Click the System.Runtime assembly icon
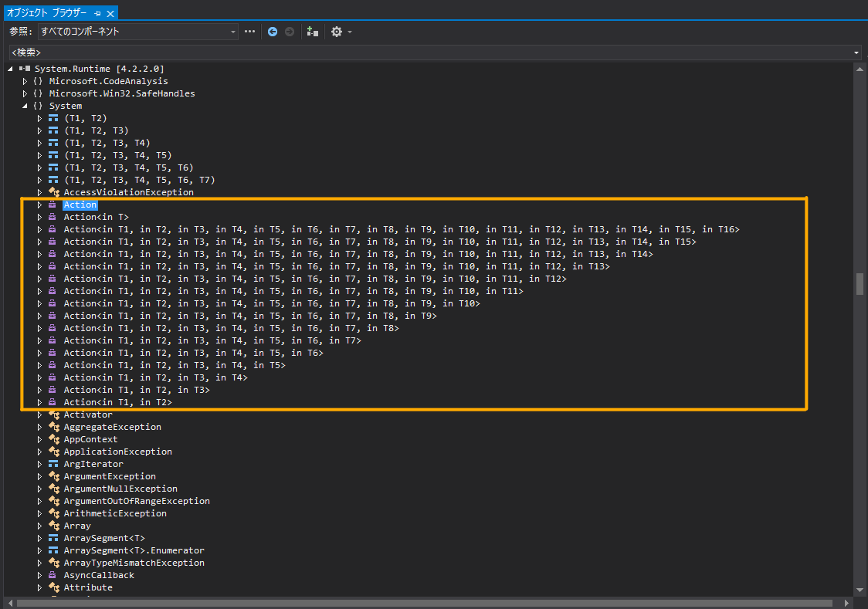This screenshot has width=868, height=609. (25, 69)
